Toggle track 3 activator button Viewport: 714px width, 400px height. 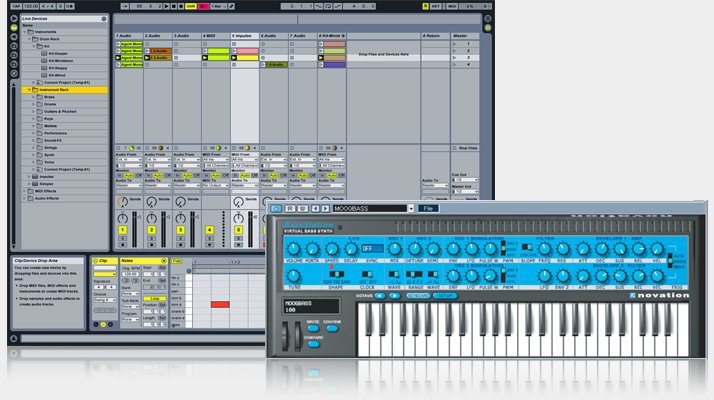[x=181, y=231]
